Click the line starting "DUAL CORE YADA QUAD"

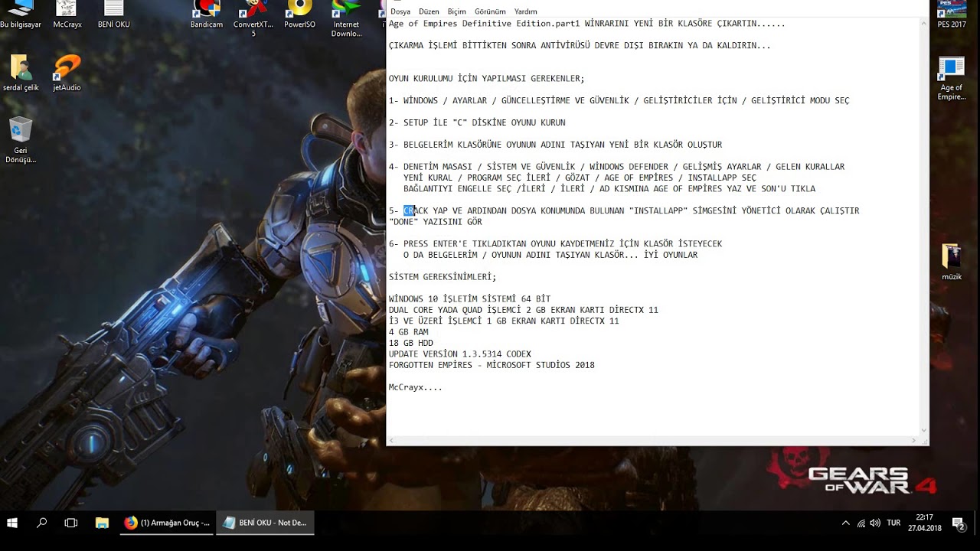click(x=523, y=310)
